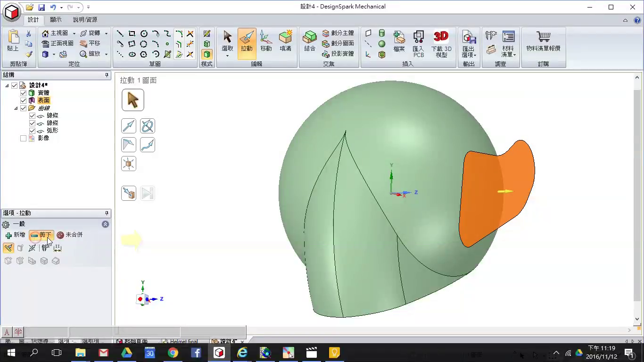Image resolution: width=644 pixels, height=362 pixels.
Task: Choose the 填滿 (Fill) tool
Action: 285,42
